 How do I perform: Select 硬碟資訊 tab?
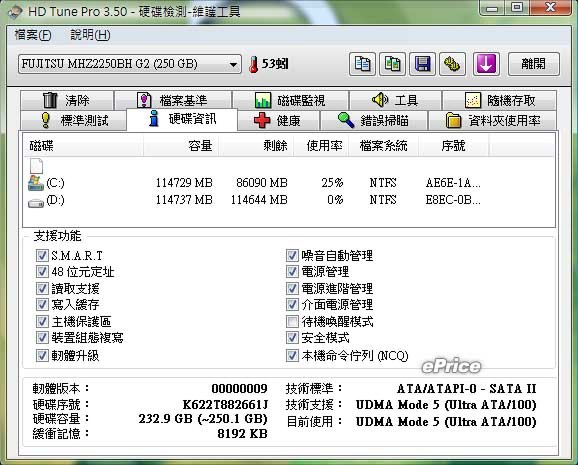click(x=182, y=119)
